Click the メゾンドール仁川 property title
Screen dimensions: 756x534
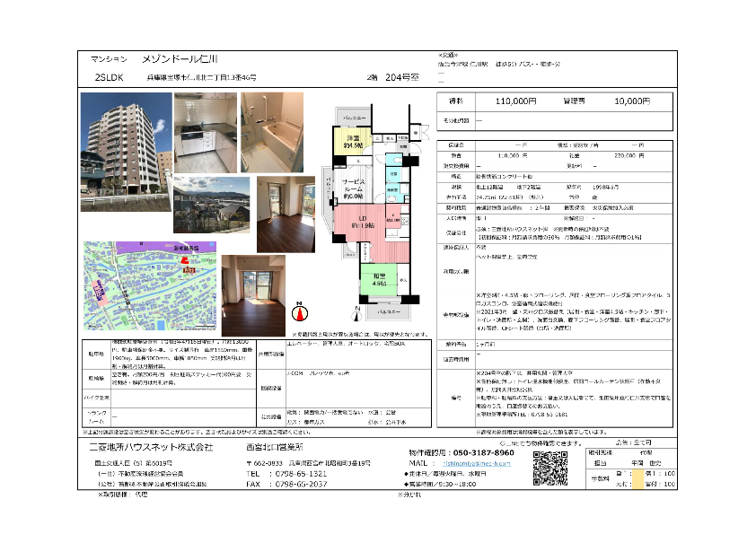185,57
